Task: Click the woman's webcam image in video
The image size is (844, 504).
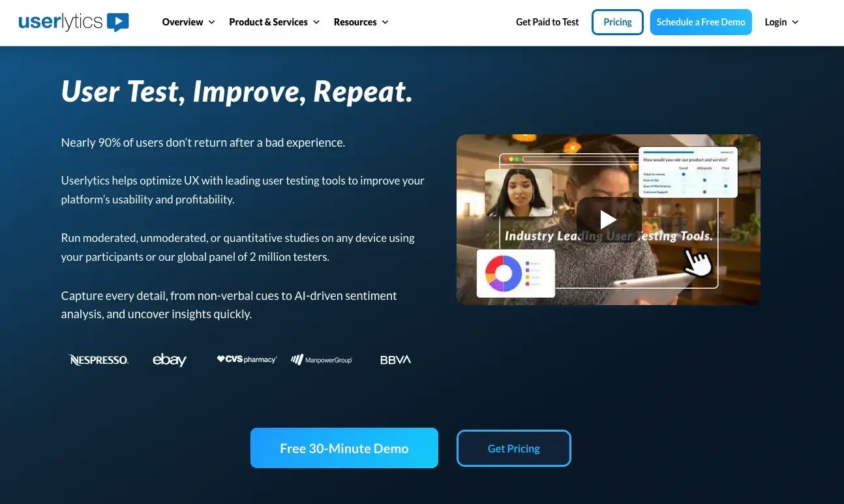Action: [x=519, y=193]
